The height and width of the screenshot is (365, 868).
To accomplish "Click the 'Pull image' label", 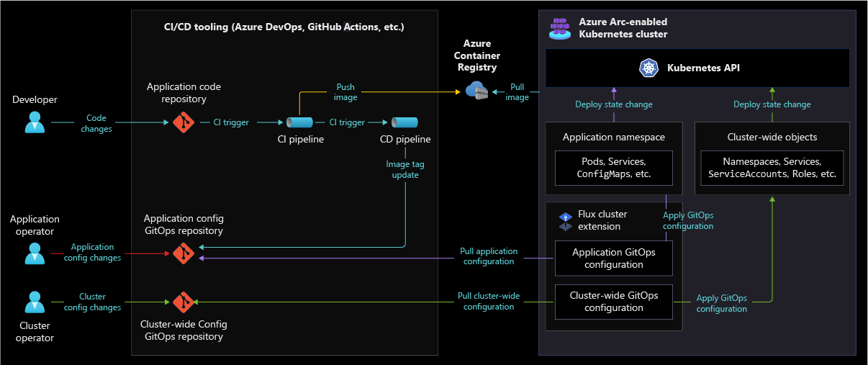I will point(517,92).
